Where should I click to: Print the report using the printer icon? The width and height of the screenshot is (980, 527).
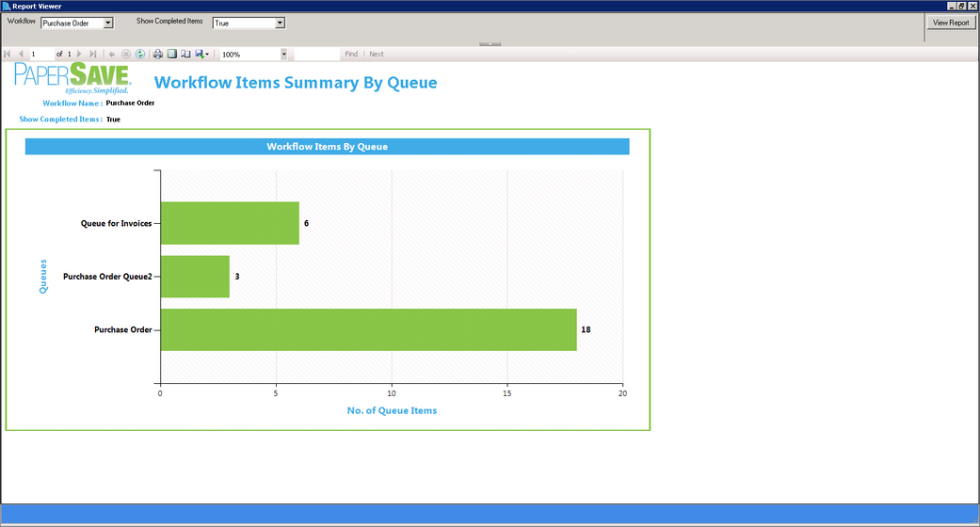158,55
